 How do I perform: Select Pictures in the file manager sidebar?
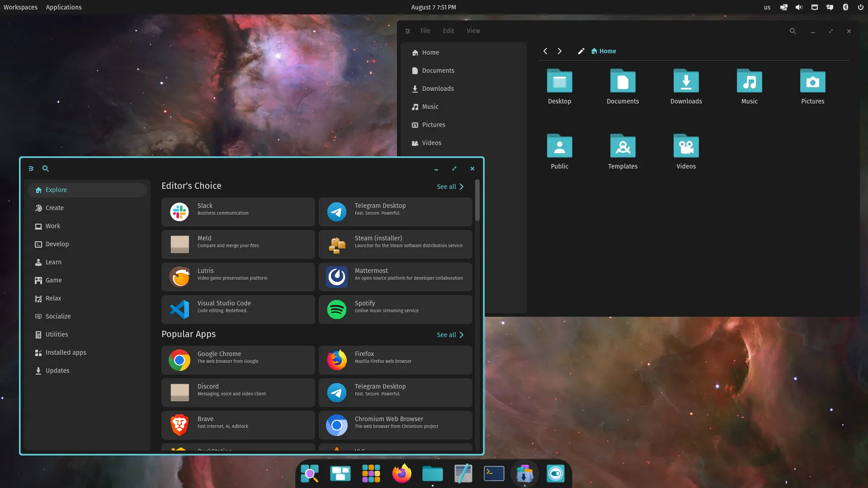(433, 125)
